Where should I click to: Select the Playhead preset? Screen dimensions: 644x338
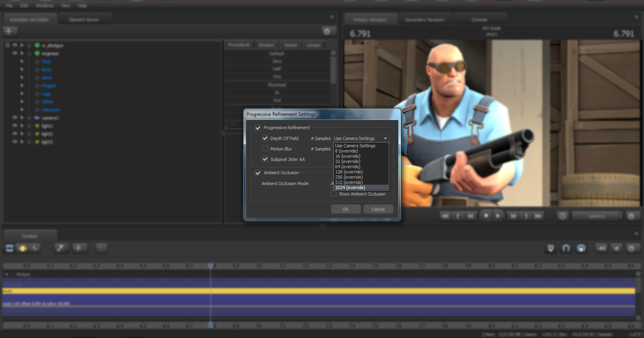click(x=277, y=85)
